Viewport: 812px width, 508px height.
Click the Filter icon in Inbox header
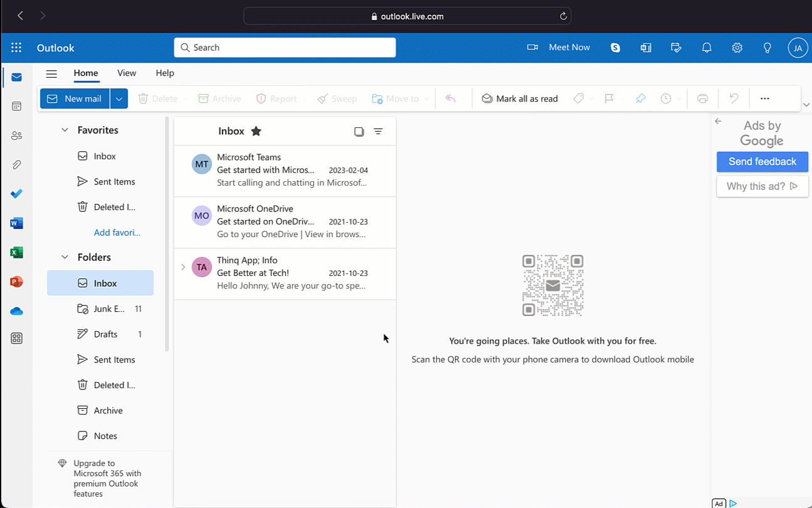pyautogui.click(x=378, y=132)
